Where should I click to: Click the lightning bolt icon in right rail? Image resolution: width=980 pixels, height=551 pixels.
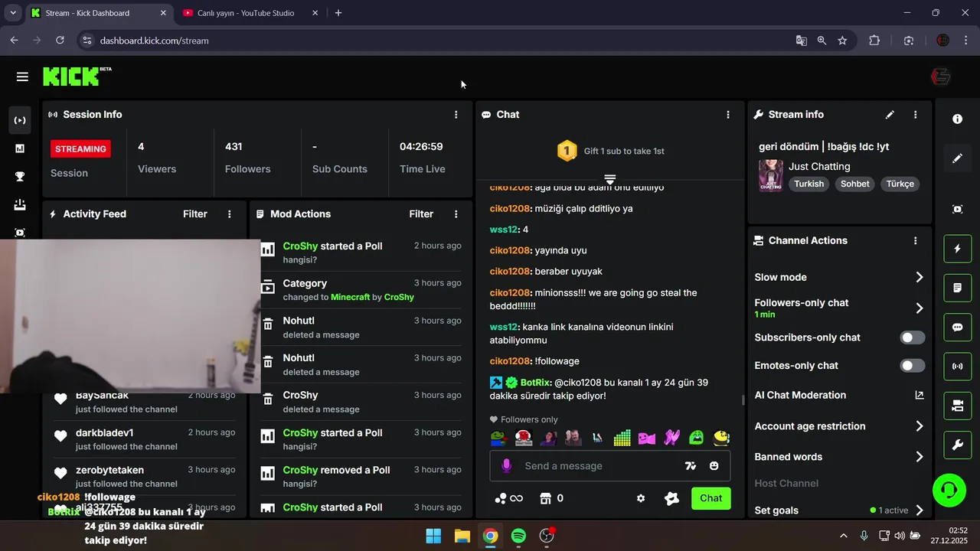(957, 249)
